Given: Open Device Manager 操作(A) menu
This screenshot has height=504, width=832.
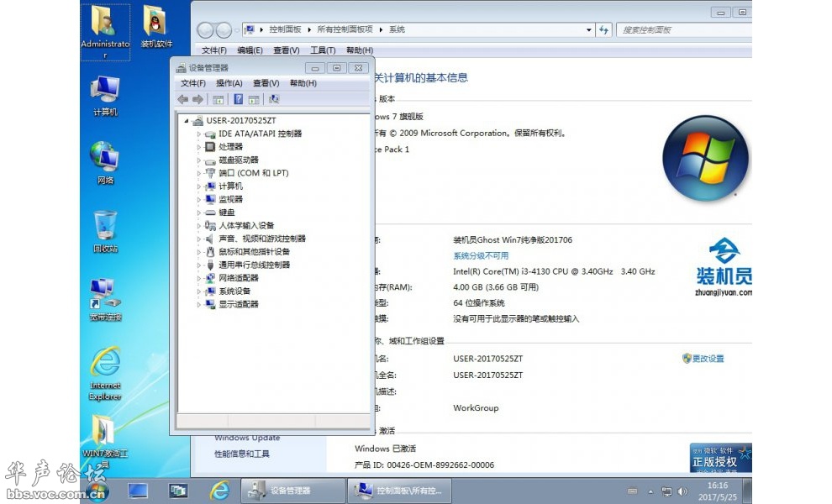Looking at the screenshot, I should [x=229, y=83].
